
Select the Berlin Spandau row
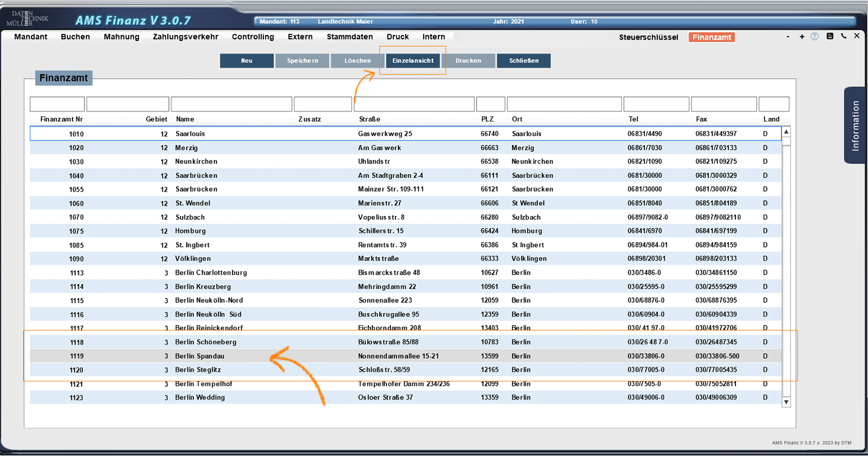point(200,356)
